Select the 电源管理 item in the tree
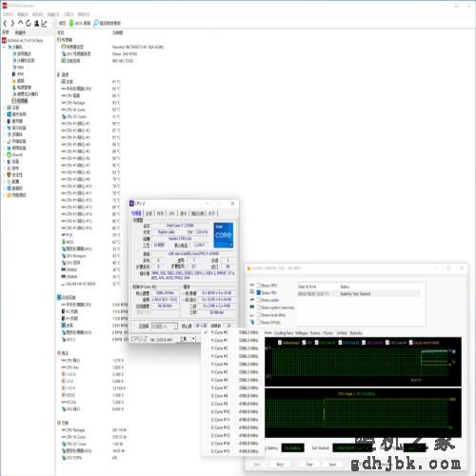The height and width of the screenshot is (476, 476). 22,88
